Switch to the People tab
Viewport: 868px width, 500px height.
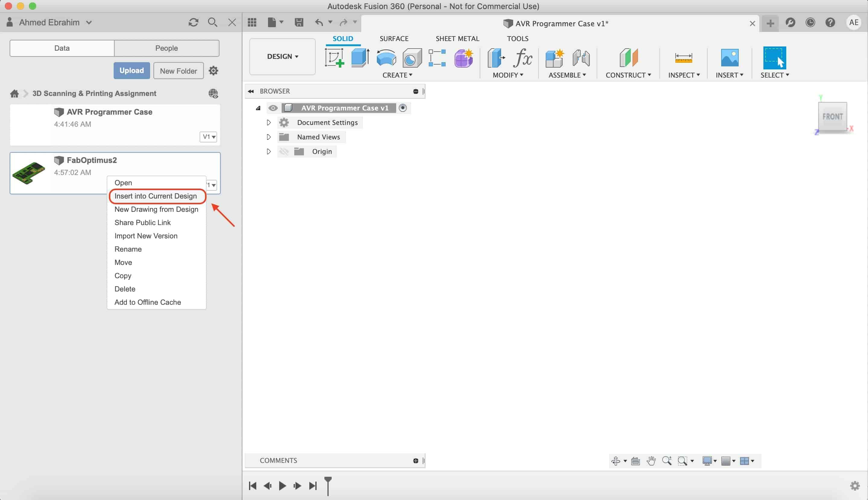(x=166, y=48)
